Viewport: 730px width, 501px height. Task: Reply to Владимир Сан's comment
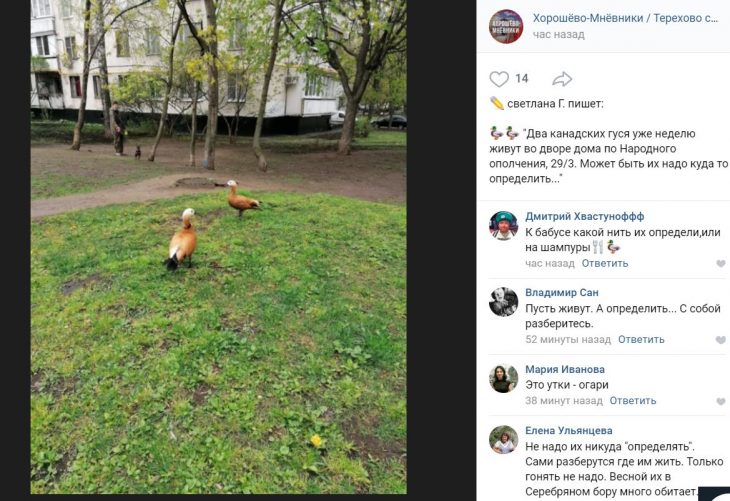coord(641,339)
